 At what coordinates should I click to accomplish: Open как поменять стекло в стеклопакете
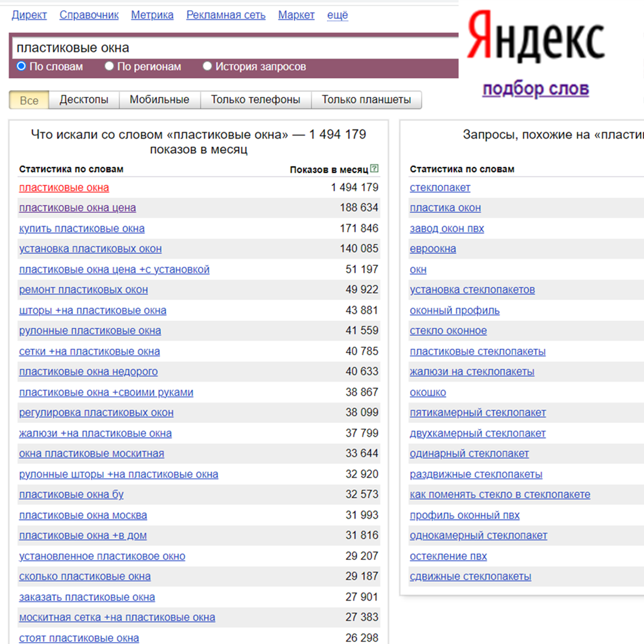500,494
